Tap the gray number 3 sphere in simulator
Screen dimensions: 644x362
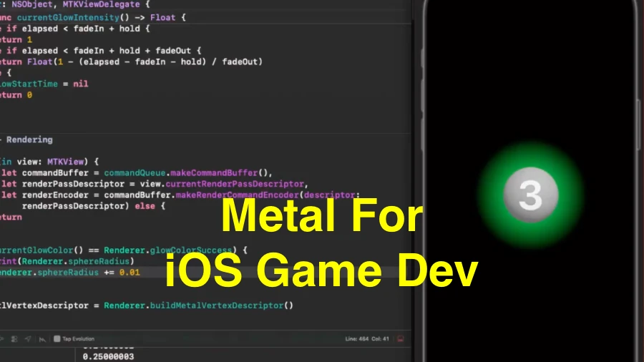(x=531, y=195)
